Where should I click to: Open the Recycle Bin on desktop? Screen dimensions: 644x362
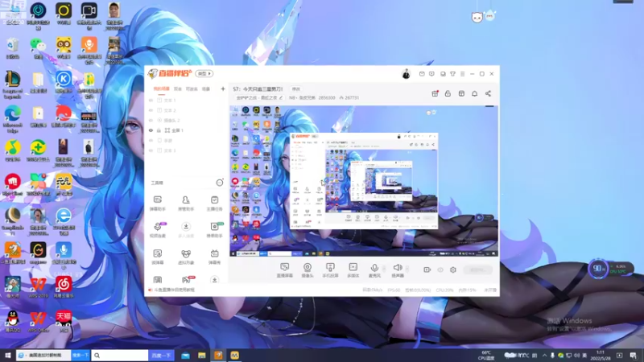12,48
